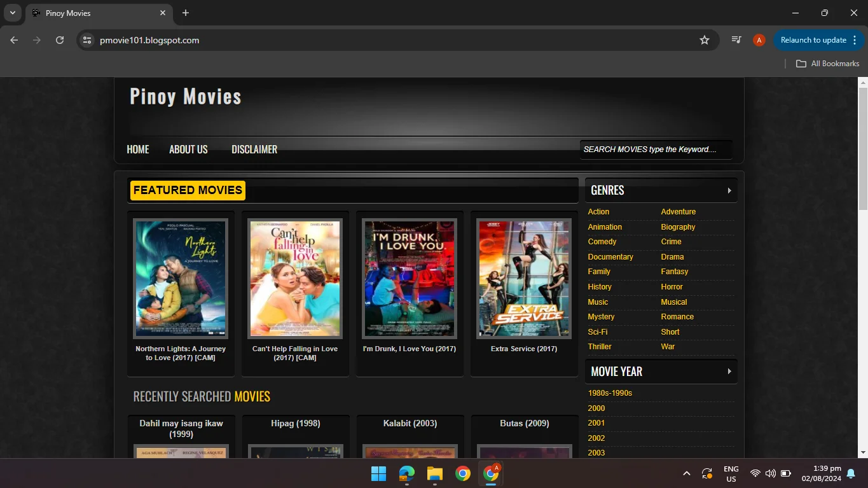868x488 pixels.
Task: Open Google Chrome taskbar icon
Action: (462, 473)
